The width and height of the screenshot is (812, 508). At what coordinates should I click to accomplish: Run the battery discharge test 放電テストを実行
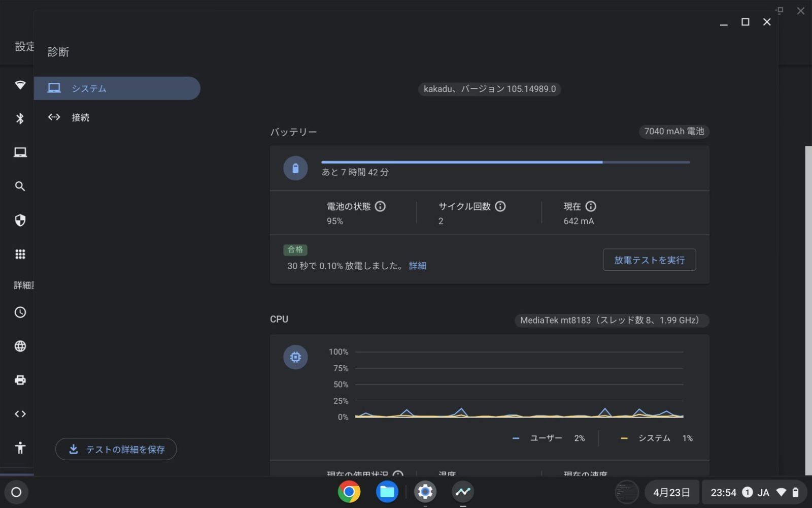click(649, 260)
